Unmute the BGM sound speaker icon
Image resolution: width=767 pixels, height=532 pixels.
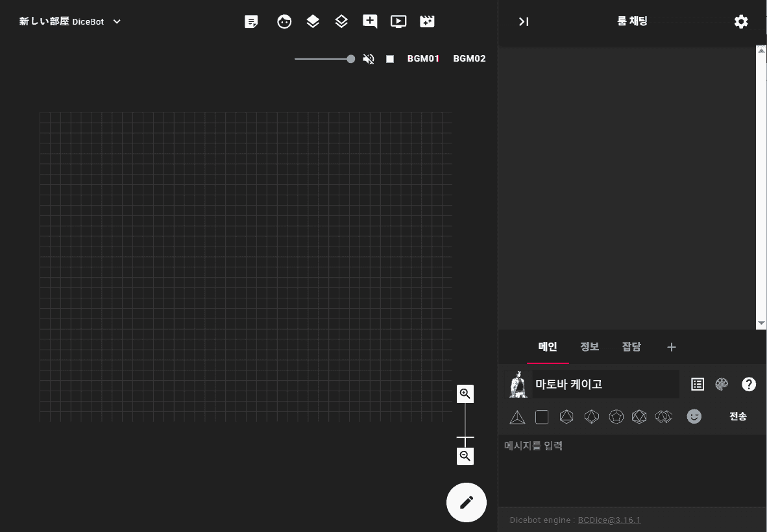[369, 59]
